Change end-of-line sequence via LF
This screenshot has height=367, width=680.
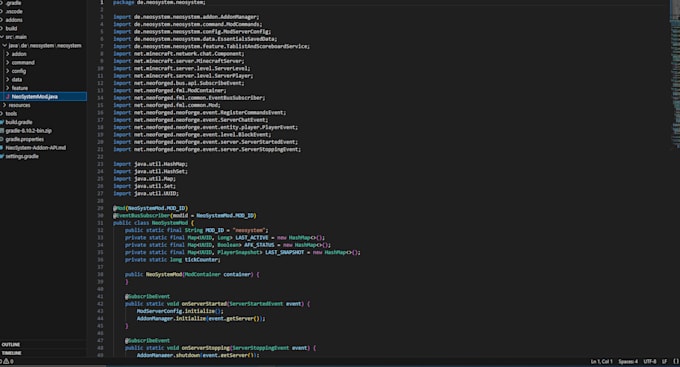click(664, 361)
